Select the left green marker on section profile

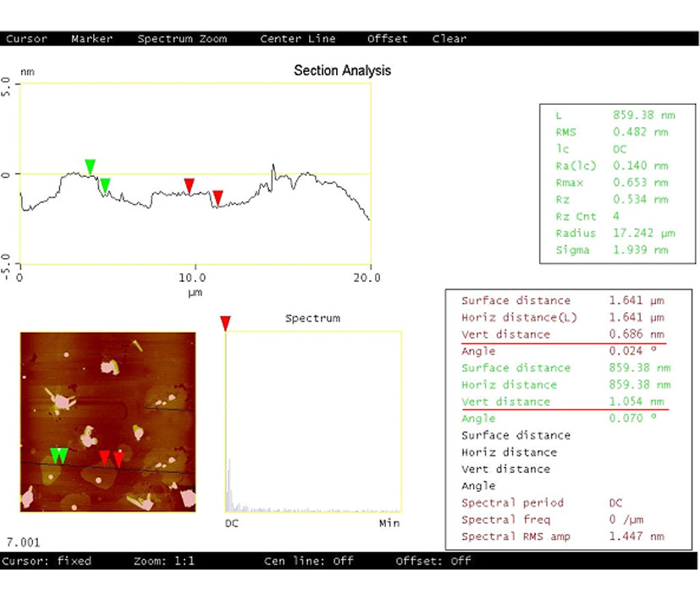coord(90,166)
